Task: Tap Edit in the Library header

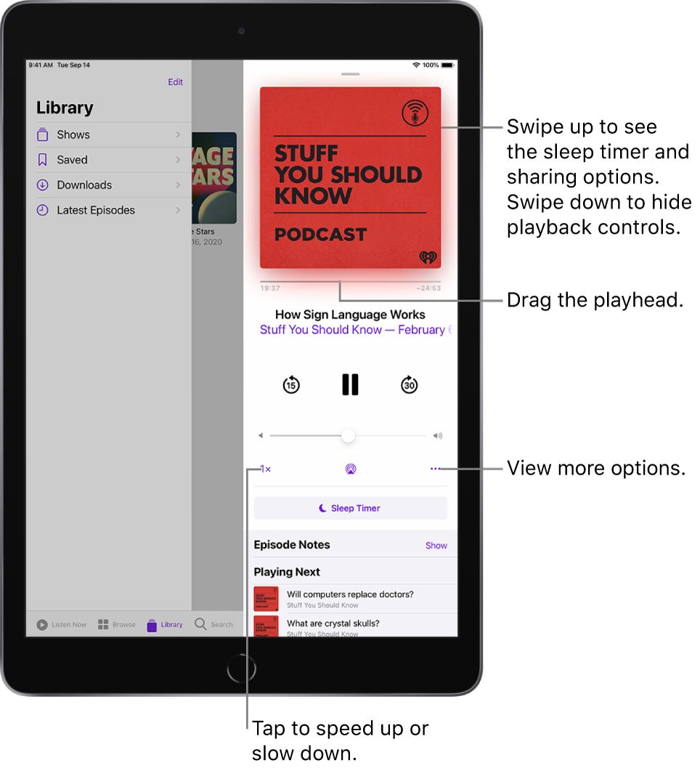Action: tap(175, 82)
